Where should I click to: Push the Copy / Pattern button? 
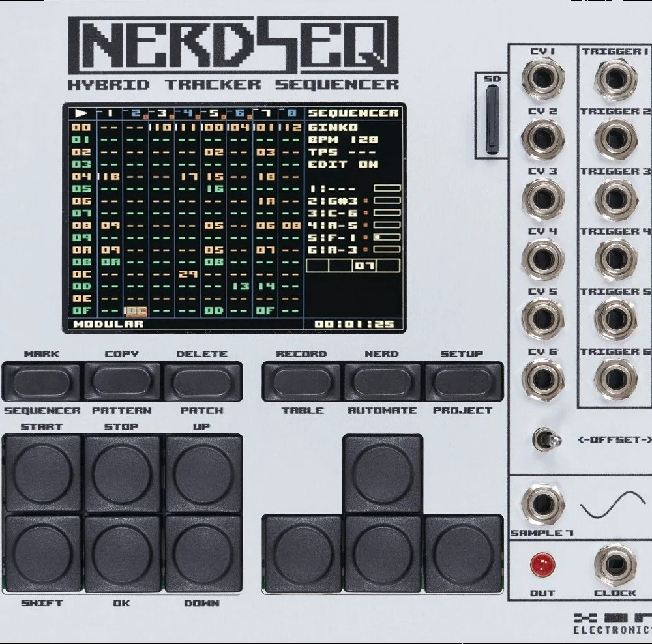pyautogui.click(x=121, y=382)
